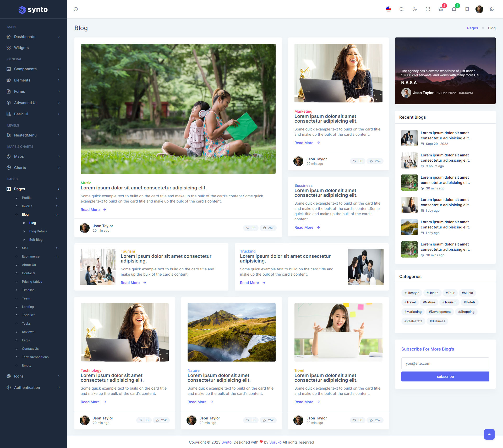Toggle fullscreen mode in the header
Image resolution: width=503 pixels, height=448 pixels.
(428, 9)
